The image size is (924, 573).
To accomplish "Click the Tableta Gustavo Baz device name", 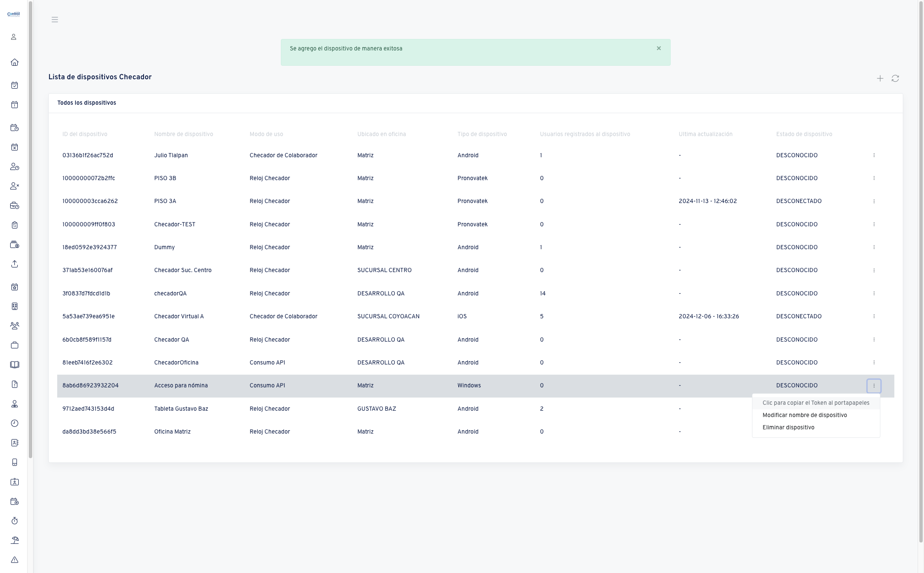I will pos(181,409).
